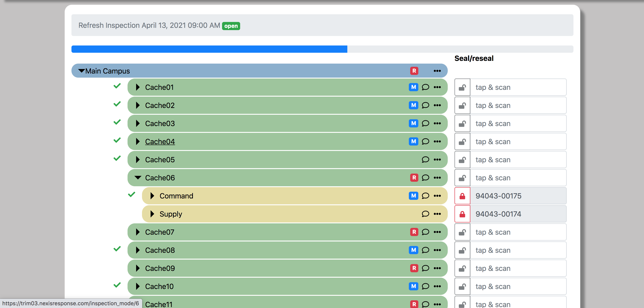This screenshot has height=308, width=644.
Task: Click the unlocked padlock for Cache05 seal
Action: (462, 160)
